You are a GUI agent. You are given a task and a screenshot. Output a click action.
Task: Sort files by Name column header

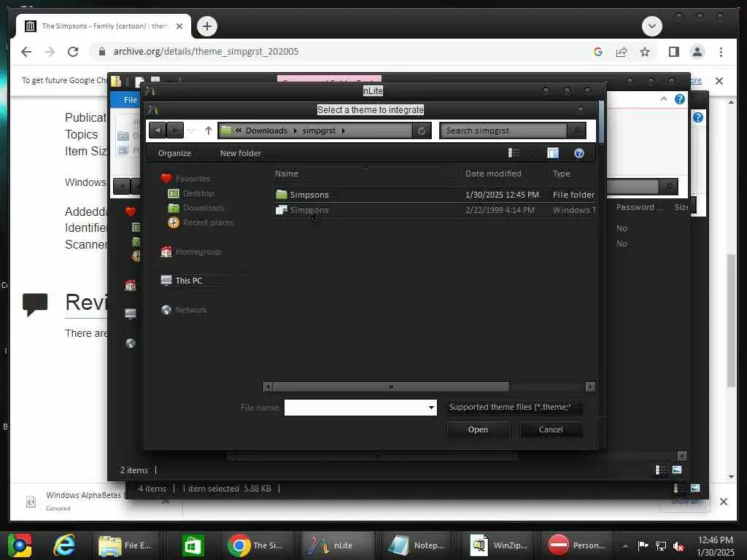[x=286, y=174]
